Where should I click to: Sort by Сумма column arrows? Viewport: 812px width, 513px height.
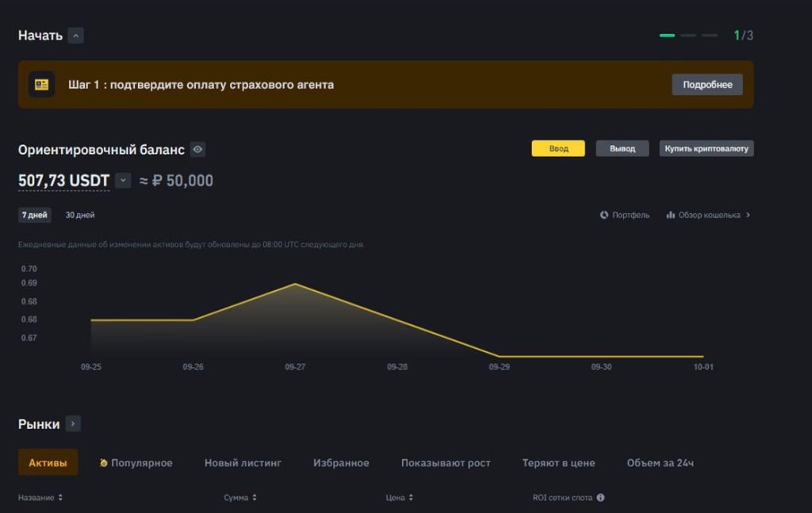pos(254,498)
